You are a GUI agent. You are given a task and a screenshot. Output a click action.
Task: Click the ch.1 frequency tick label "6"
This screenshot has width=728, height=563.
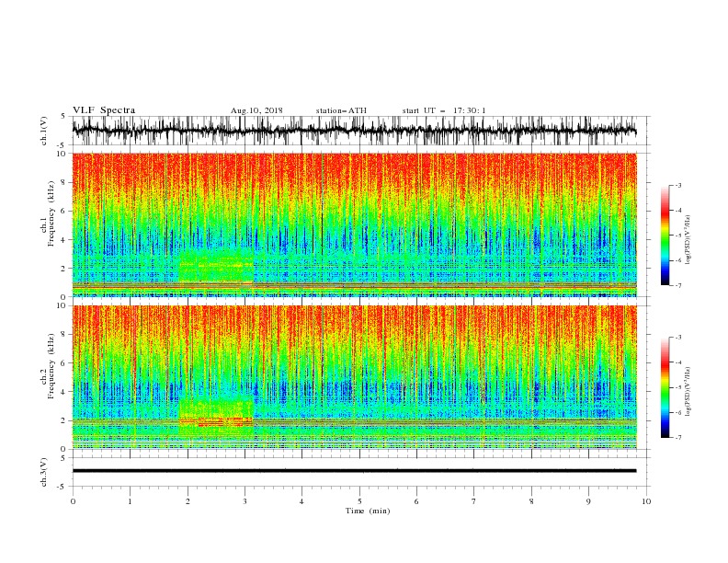tap(65, 211)
